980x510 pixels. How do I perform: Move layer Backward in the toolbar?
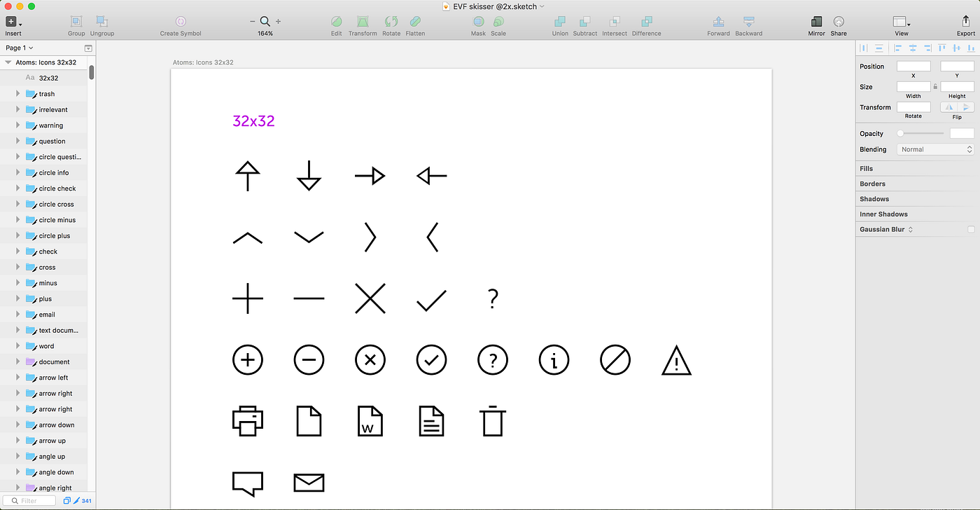point(749,22)
